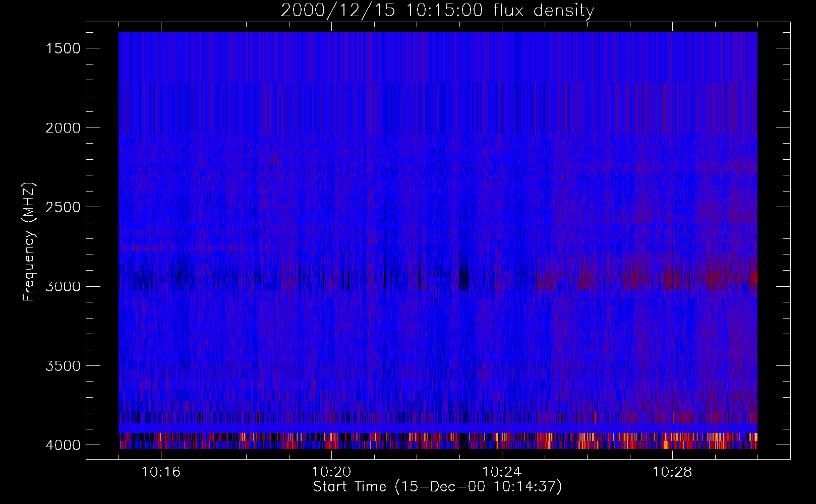Select the 1500 frequency axis label
This screenshot has height=504, width=816.
[63, 48]
